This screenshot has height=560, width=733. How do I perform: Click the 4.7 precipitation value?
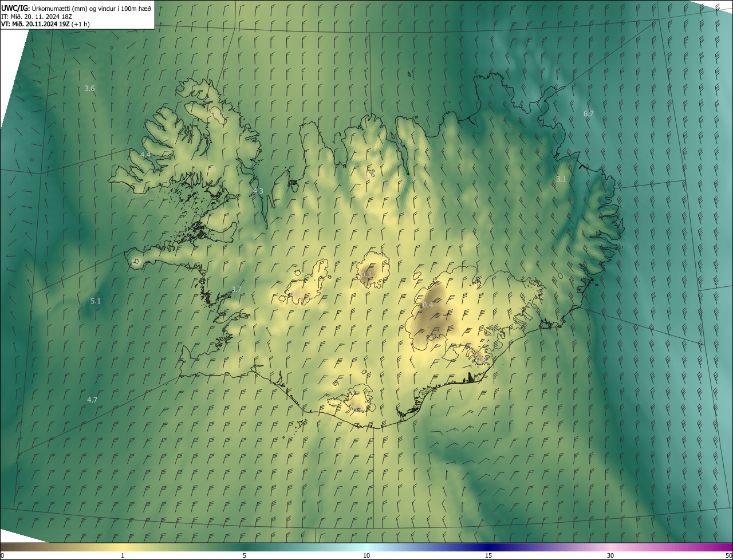coord(92,400)
